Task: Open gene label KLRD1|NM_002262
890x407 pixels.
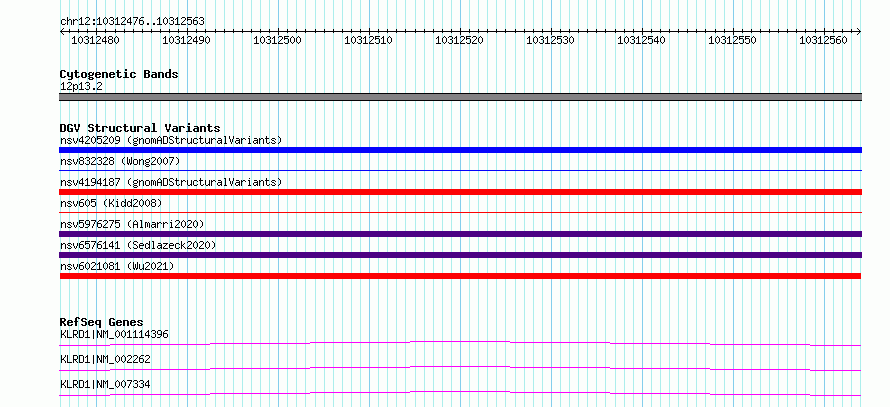Action: coord(105,359)
